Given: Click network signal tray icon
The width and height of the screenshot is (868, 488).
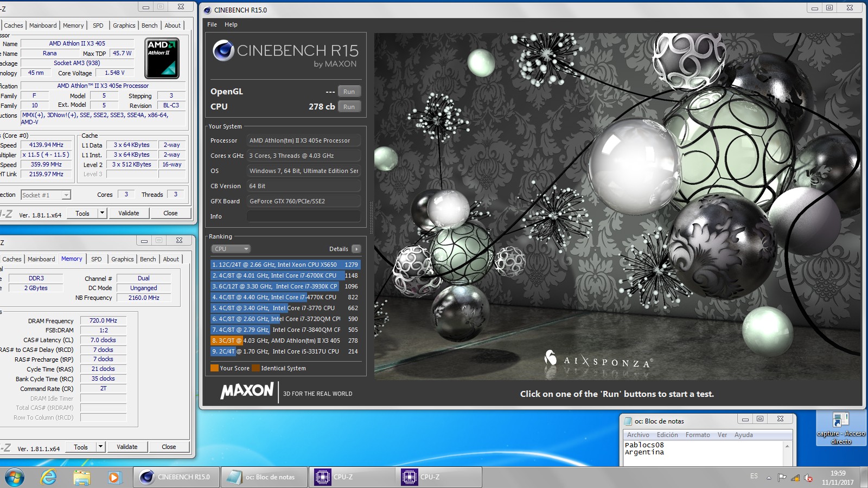Looking at the screenshot, I should (x=795, y=478).
